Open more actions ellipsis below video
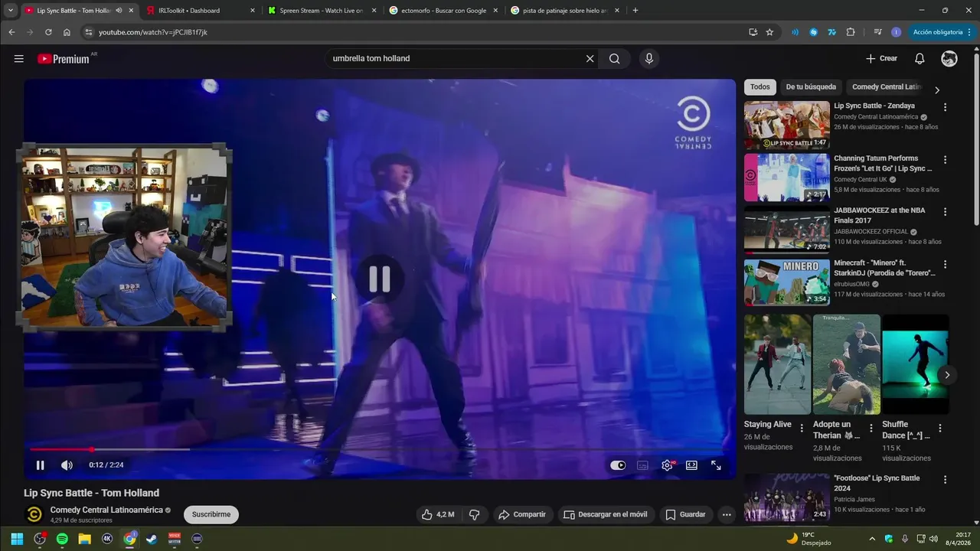Screen dimensions: 980x551 [x=727, y=514]
